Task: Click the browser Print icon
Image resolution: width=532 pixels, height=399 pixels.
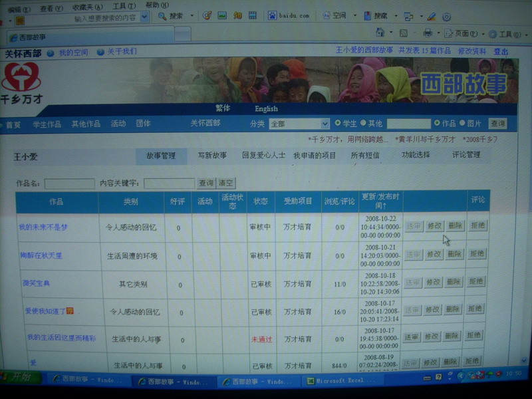Action: (x=428, y=33)
